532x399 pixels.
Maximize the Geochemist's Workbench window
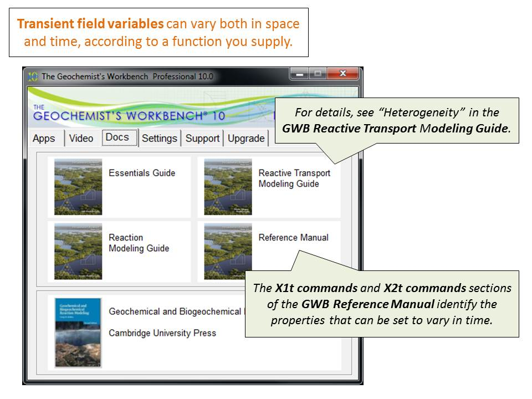pos(318,74)
